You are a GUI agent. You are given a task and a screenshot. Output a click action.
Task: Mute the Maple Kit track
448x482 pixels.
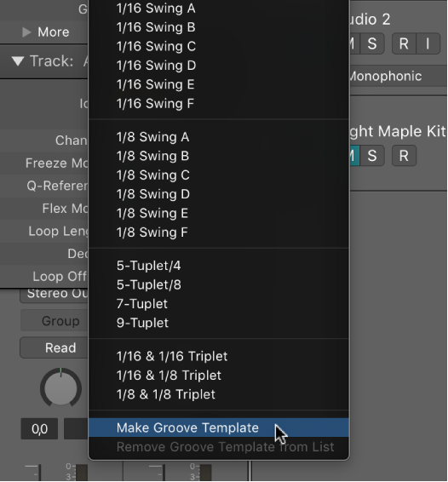[354, 156]
